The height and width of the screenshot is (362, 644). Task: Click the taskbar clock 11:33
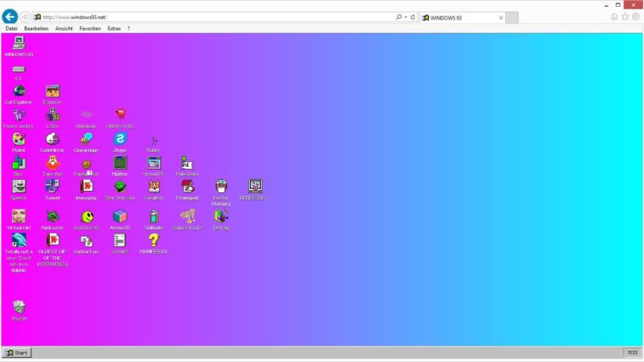pyautogui.click(x=632, y=353)
